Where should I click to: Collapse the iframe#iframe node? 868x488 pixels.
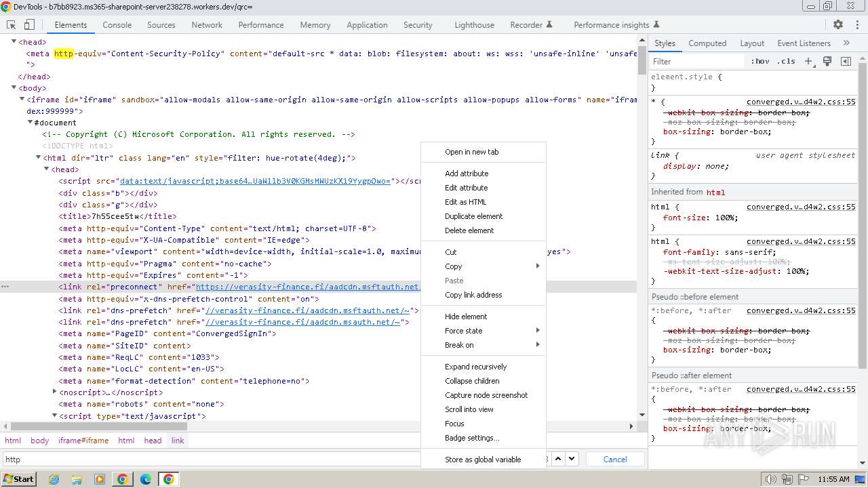22,100
